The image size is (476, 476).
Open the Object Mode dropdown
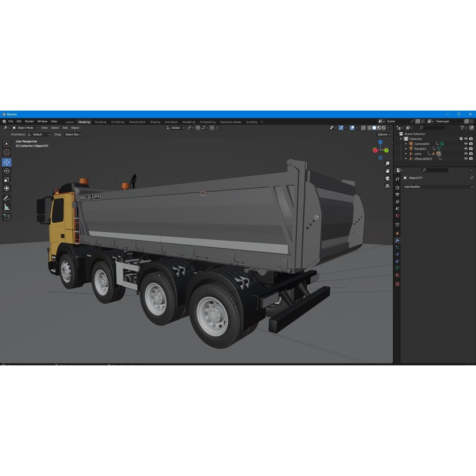pyautogui.click(x=25, y=128)
